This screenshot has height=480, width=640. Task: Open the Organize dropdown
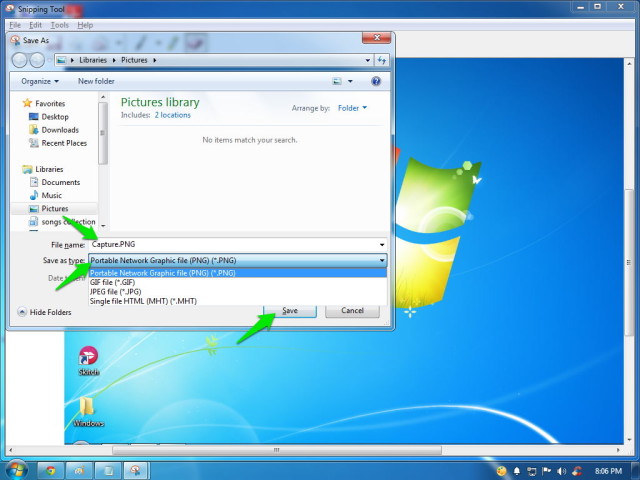(x=40, y=81)
